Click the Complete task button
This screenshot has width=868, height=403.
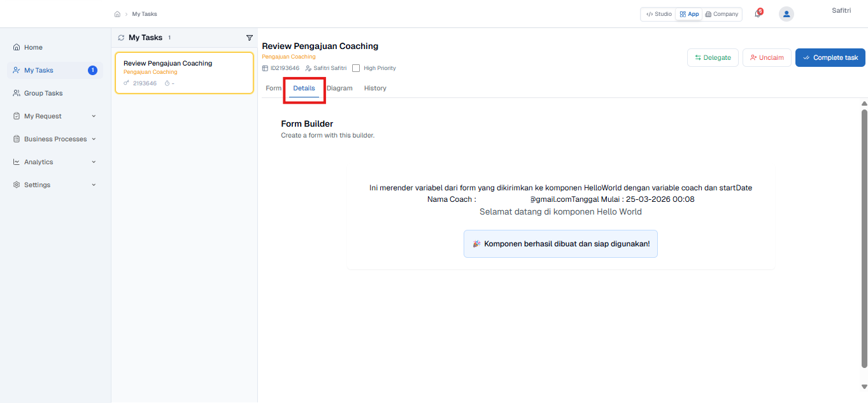[x=830, y=57]
